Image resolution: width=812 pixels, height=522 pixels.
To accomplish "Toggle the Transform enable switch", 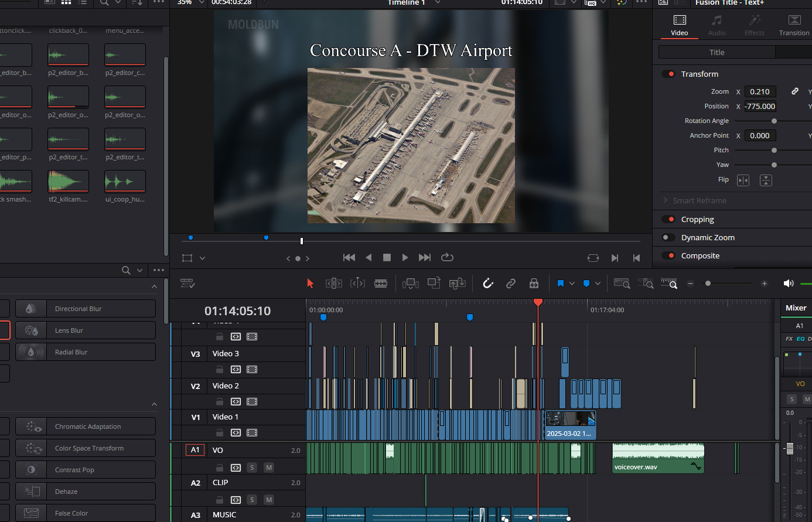I will pyautogui.click(x=668, y=74).
